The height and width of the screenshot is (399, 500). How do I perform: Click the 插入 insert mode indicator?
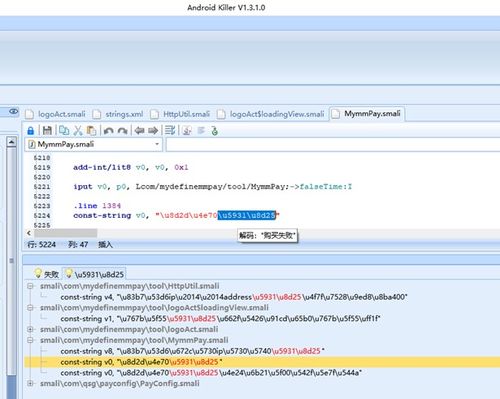105,245
